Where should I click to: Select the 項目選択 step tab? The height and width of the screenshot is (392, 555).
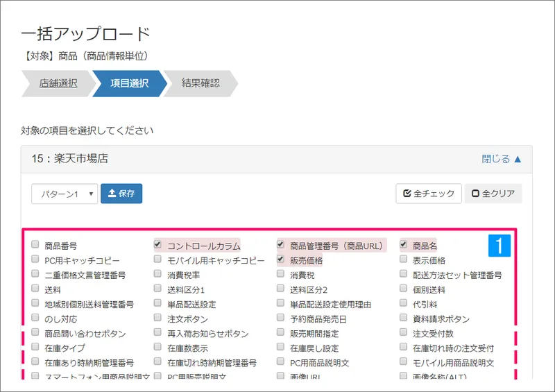click(130, 83)
